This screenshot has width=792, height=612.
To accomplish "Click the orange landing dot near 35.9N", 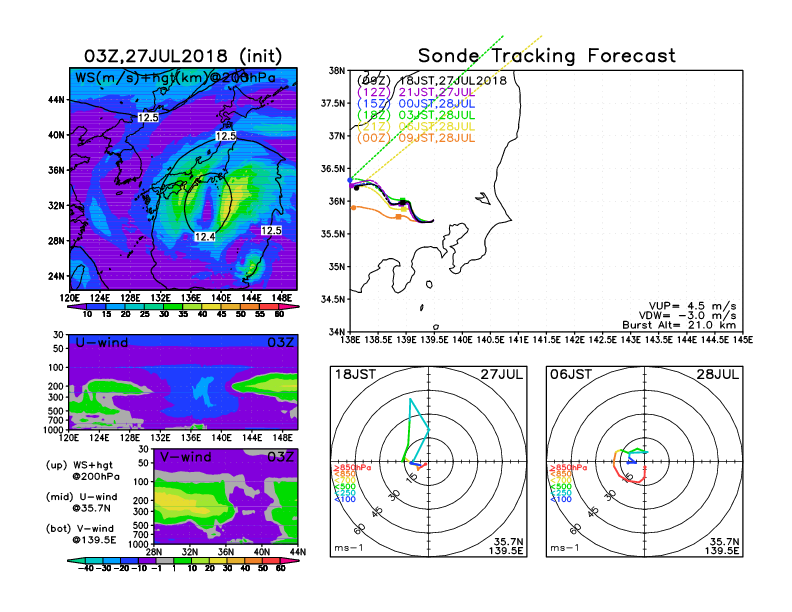I will point(354,208).
